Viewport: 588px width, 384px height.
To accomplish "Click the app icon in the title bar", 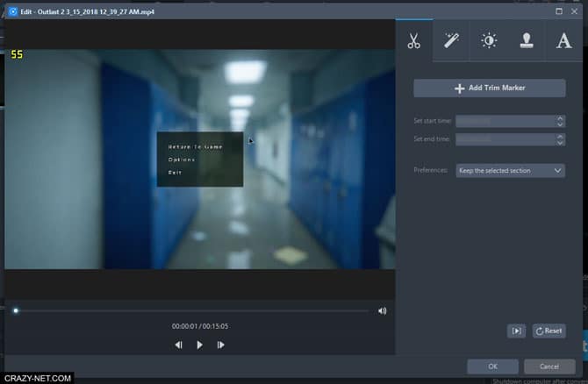I will pos(13,11).
